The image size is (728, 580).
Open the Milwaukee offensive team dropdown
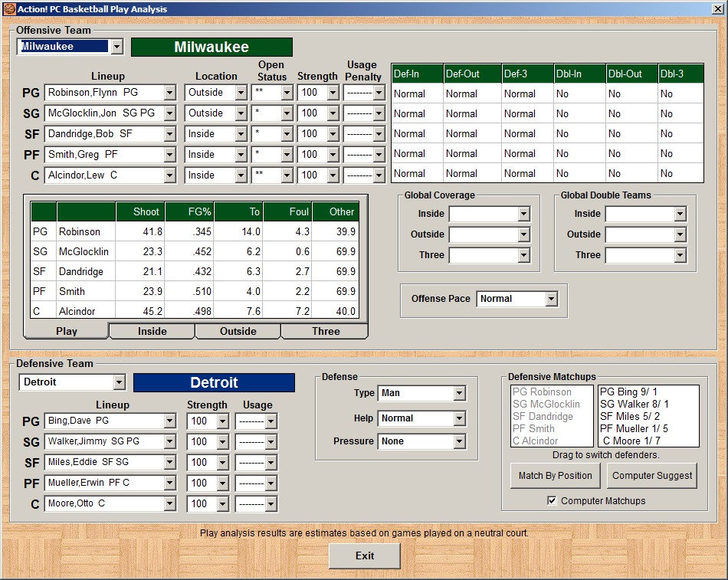coord(116,48)
